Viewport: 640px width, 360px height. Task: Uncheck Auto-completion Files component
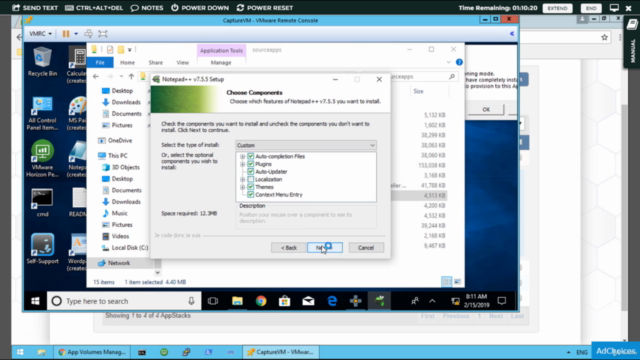tap(251, 156)
